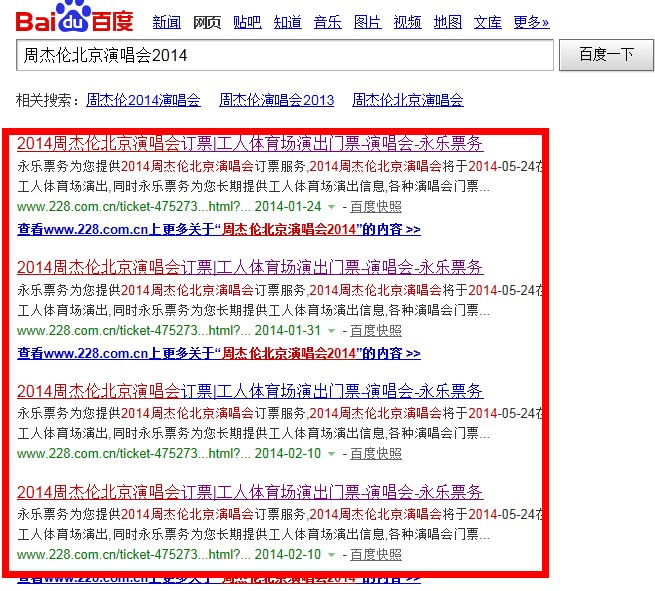Open result title dated 2014-01-31

click(x=250, y=267)
